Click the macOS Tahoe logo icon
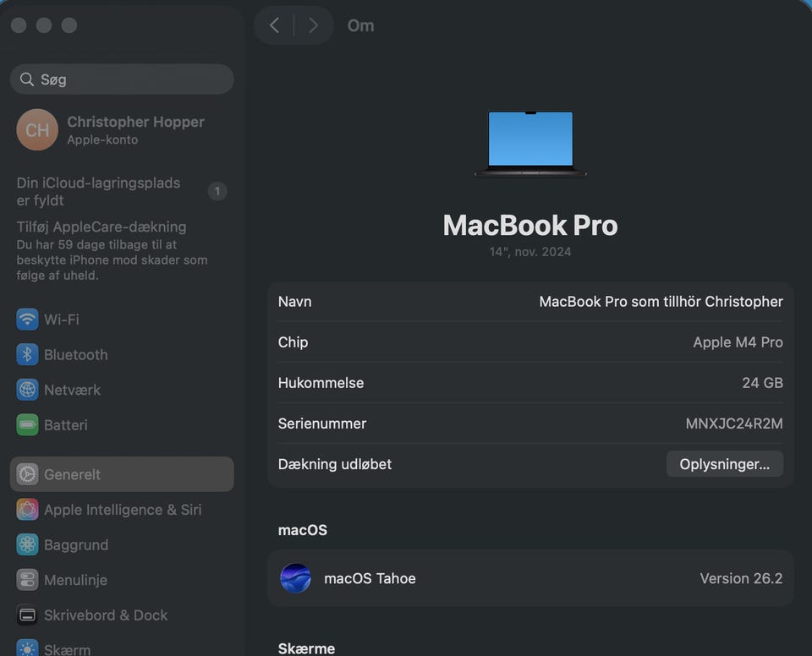The image size is (812, 656). pyautogui.click(x=295, y=578)
